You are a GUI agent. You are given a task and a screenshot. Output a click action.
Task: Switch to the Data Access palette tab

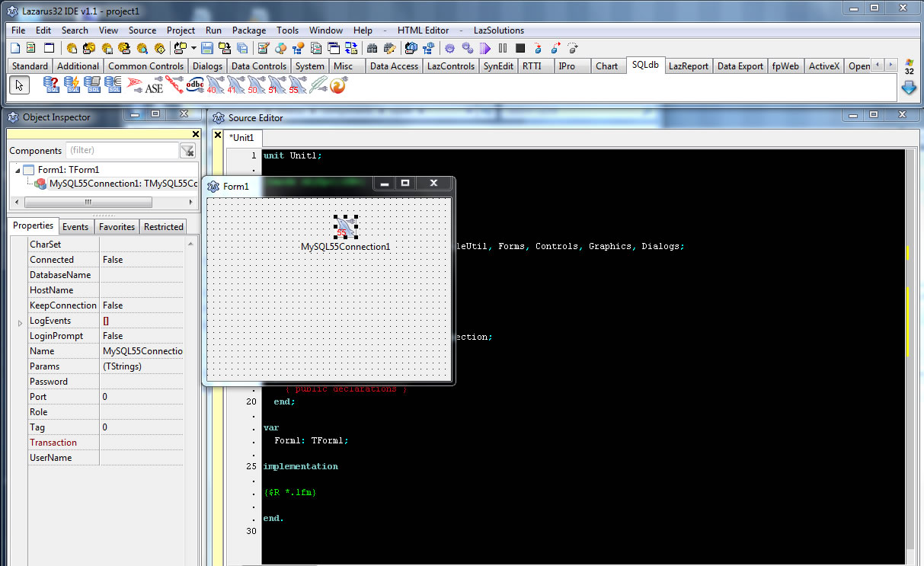[394, 66]
